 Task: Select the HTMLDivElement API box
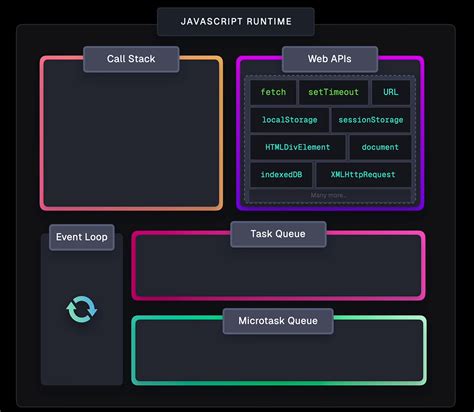click(x=298, y=147)
